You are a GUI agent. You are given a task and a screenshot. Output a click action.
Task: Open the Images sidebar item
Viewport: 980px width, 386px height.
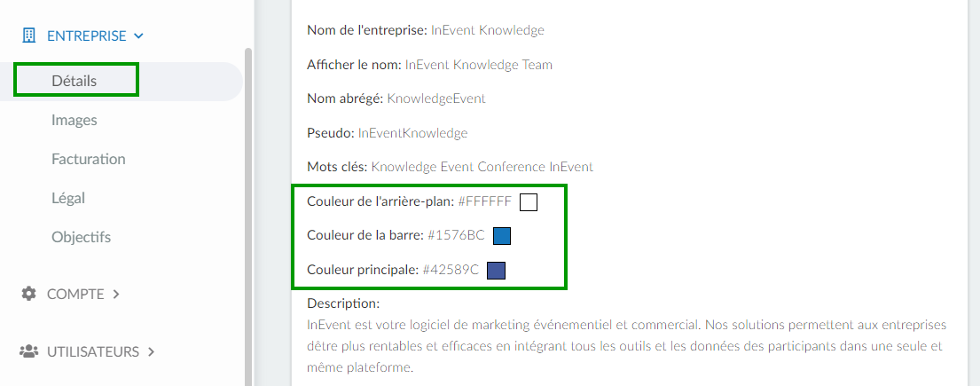coord(74,120)
